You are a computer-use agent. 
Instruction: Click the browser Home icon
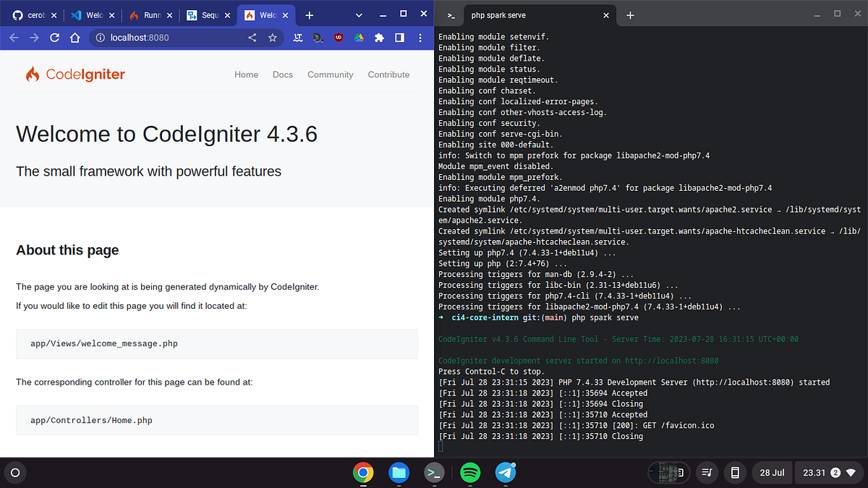74,38
